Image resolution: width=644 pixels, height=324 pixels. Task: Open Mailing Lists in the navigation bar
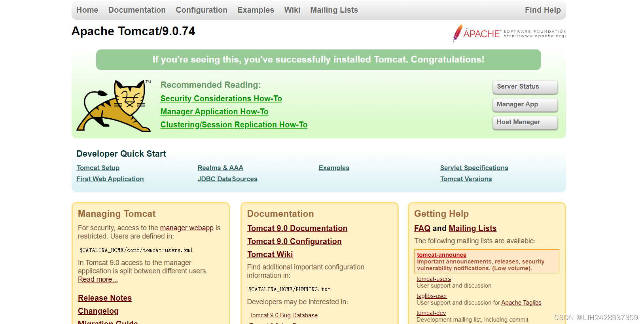[334, 10]
